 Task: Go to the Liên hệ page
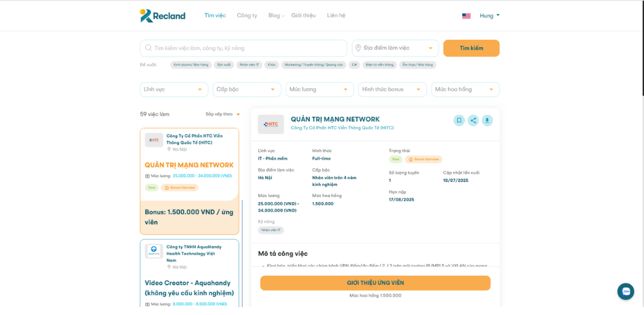(336, 15)
